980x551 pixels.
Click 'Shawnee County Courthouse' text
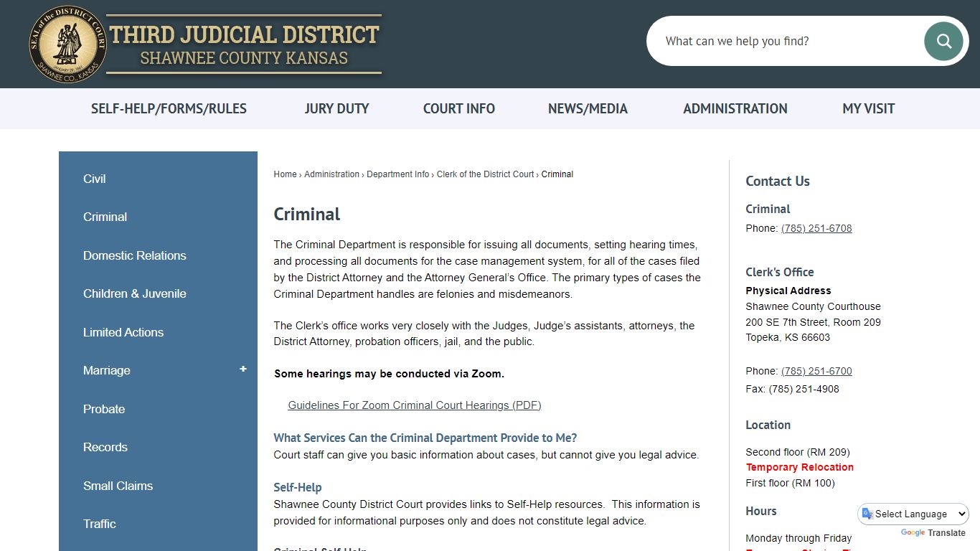813,306
